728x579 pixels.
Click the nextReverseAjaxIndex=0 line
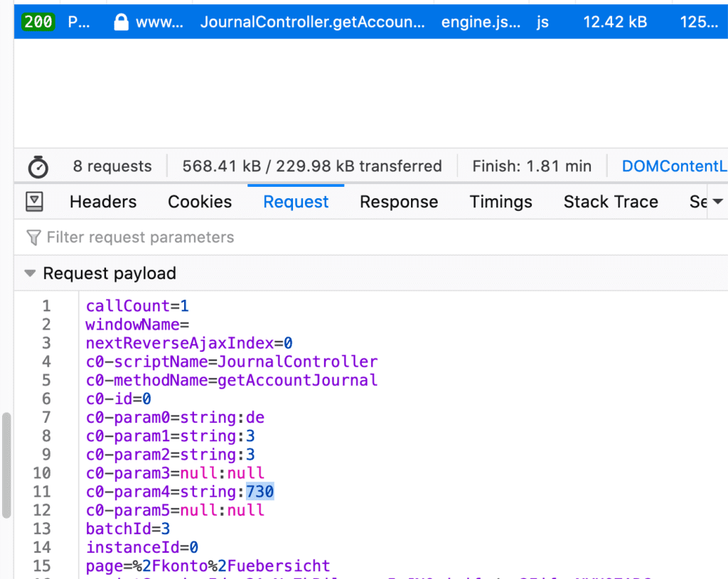[x=189, y=343]
